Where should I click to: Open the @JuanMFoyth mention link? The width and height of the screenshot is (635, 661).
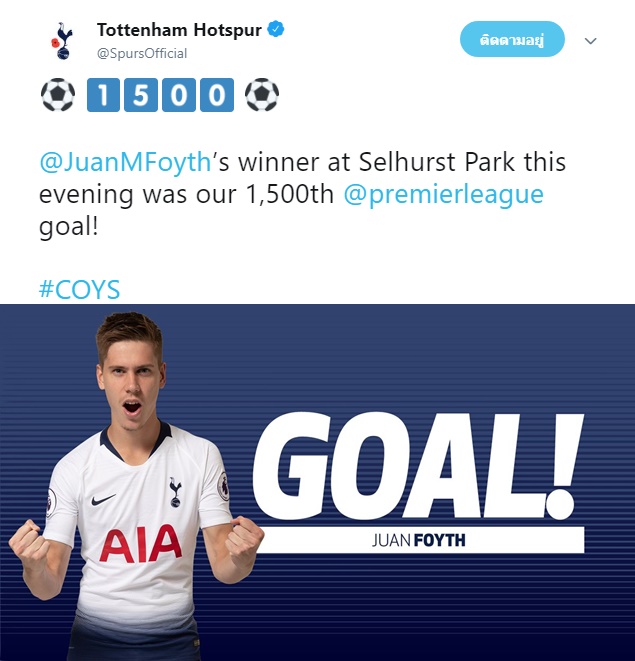(125, 162)
